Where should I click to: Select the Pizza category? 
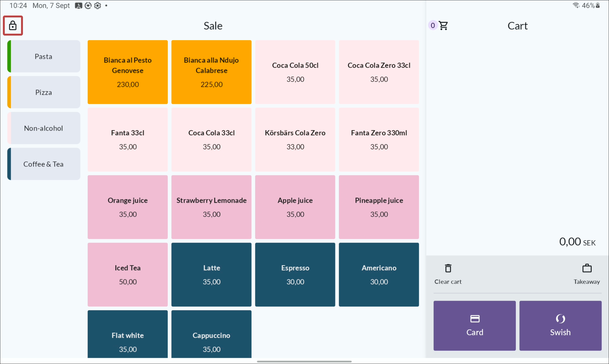pos(44,92)
